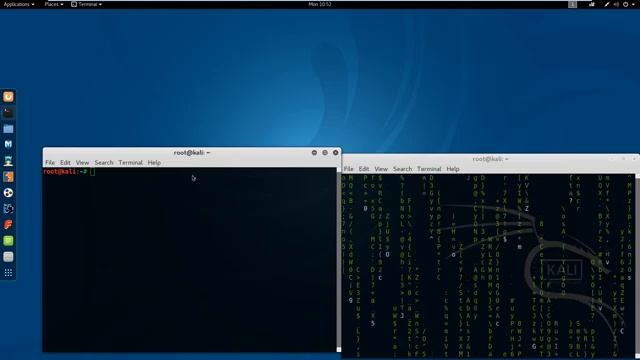Click the left terminal vertical scrollbar
640x360 pixels.
[339, 260]
